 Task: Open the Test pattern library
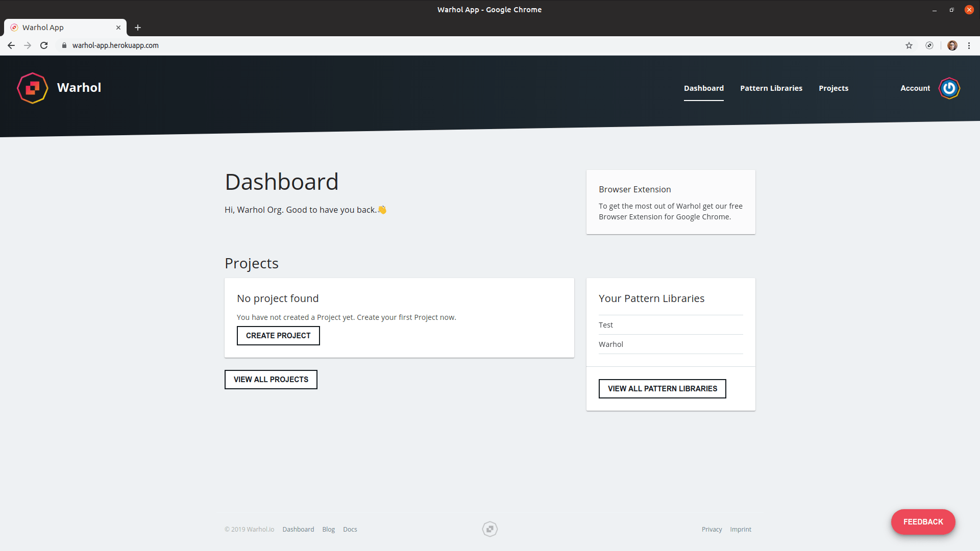(x=671, y=325)
